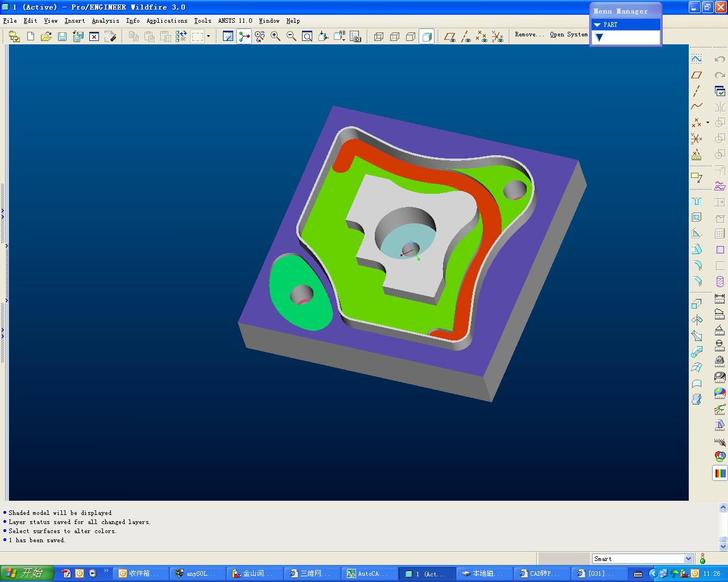Open the File menu
728x582 pixels.
[10, 20]
